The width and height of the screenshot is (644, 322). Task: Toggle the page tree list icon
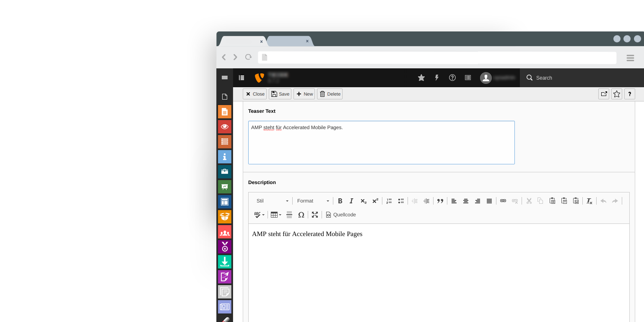(x=241, y=78)
